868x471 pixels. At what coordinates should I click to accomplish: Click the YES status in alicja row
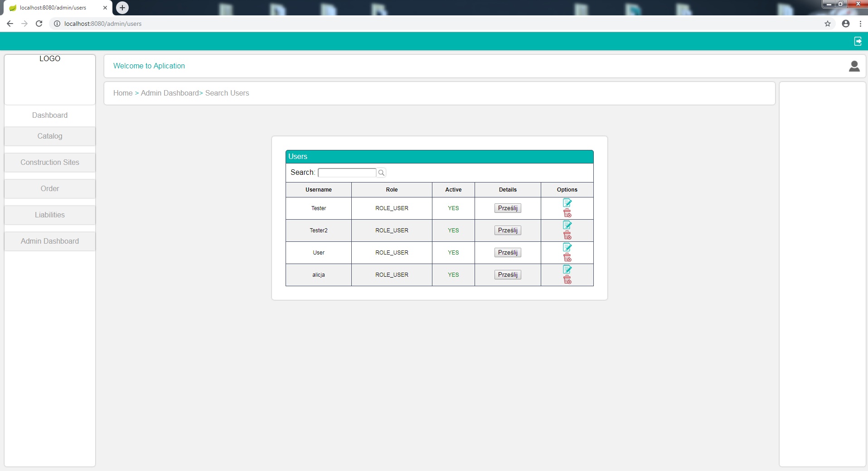click(x=453, y=275)
